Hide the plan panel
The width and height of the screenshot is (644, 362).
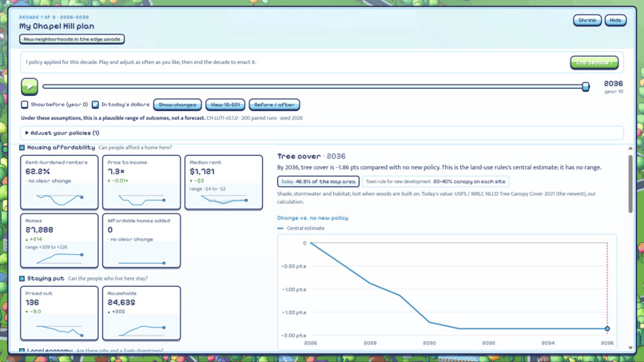615,20
